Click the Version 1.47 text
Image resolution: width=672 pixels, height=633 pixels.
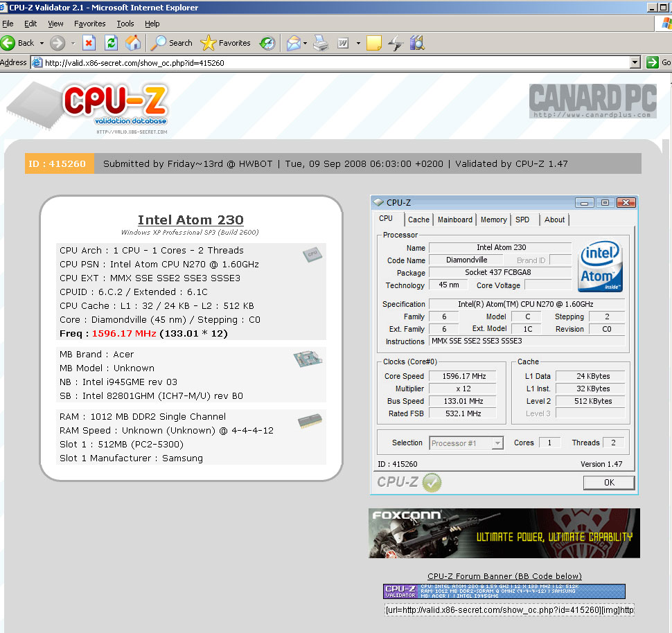601,464
